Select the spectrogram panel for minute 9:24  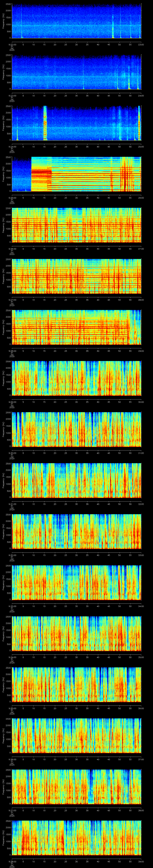click(76, 123)
